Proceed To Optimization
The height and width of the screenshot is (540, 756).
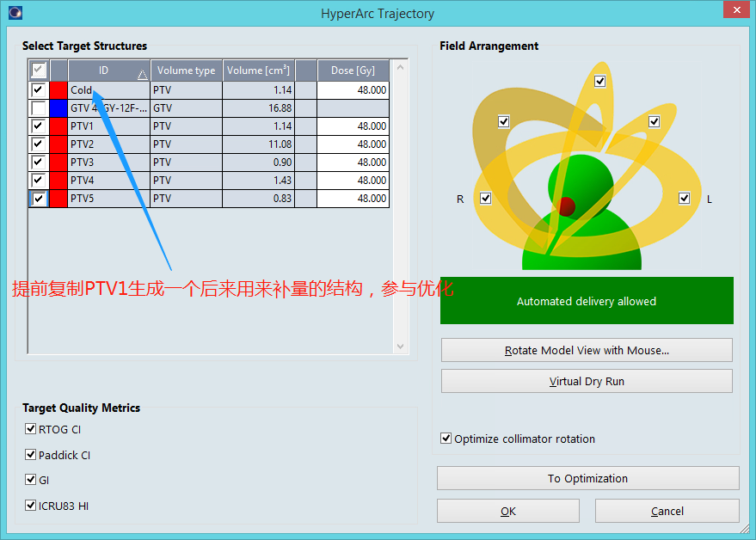(x=587, y=478)
